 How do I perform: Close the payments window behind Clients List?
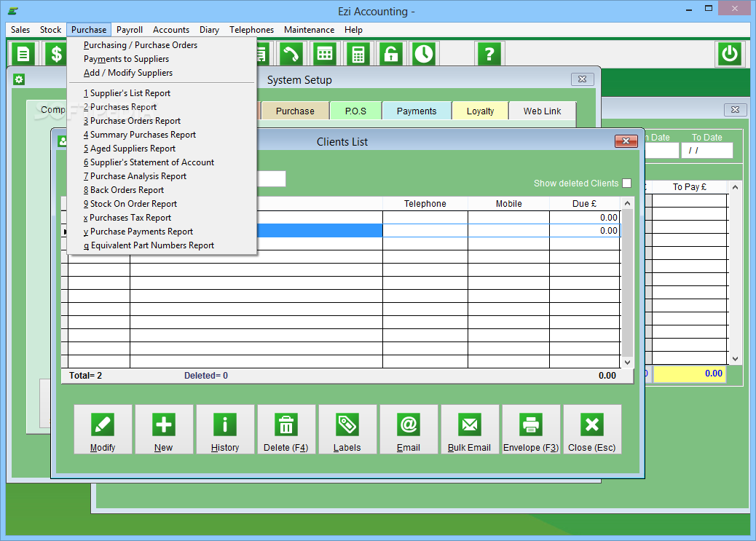click(735, 109)
